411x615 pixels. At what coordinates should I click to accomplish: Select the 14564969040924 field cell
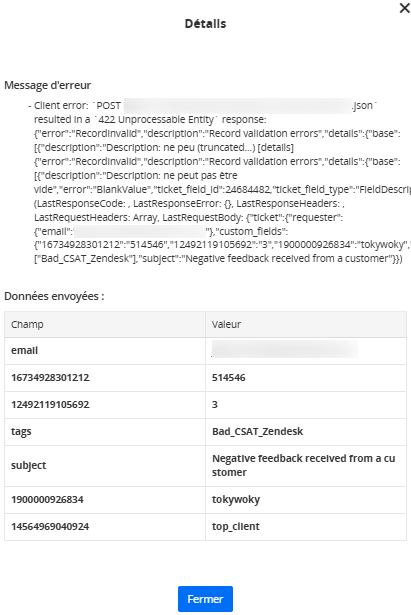(105, 527)
